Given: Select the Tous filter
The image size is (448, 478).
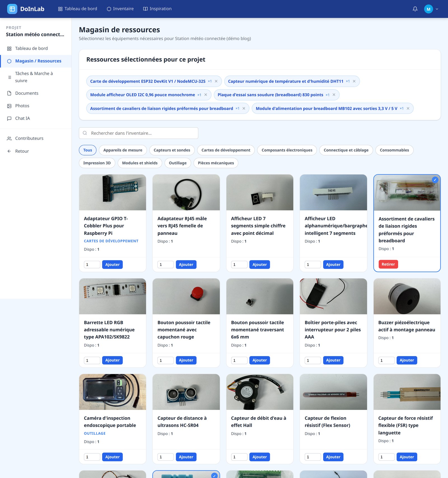Looking at the screenshot, I should point(88,150).
